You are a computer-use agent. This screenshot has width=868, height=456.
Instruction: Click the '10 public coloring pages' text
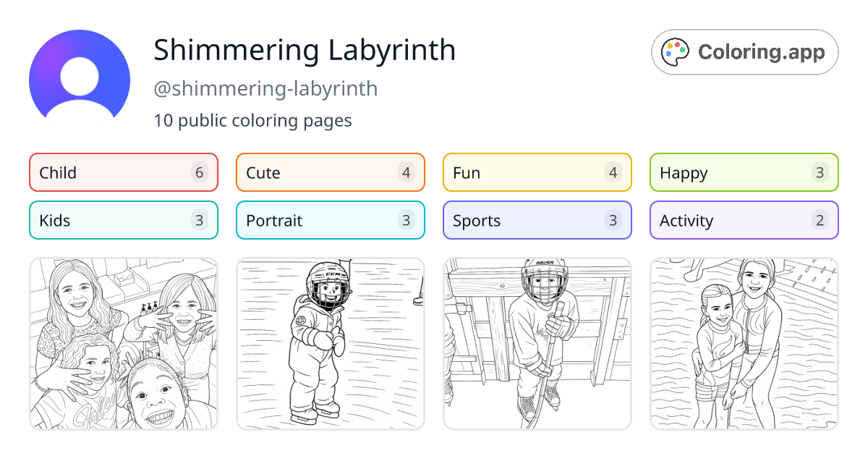click(252, 121)
